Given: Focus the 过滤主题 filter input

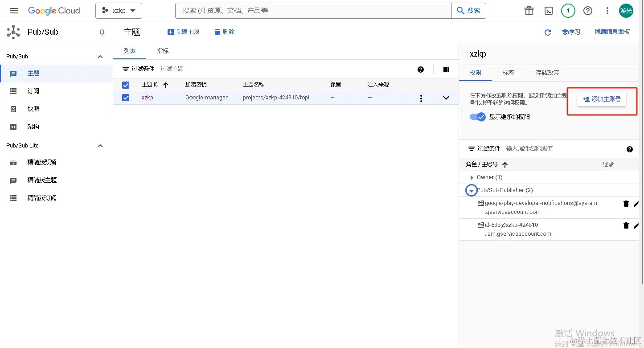Looking at the screenshot, I should coord(285,69).
